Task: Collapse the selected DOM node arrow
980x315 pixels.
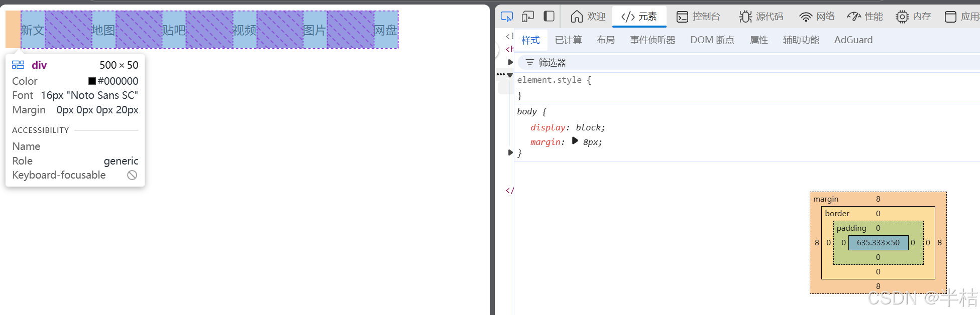Action: click(x=510, y=75)
